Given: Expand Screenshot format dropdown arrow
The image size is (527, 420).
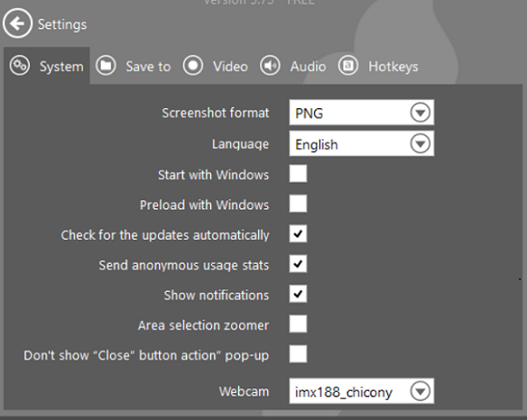Looking at the screenshot, I should point(420,113).
